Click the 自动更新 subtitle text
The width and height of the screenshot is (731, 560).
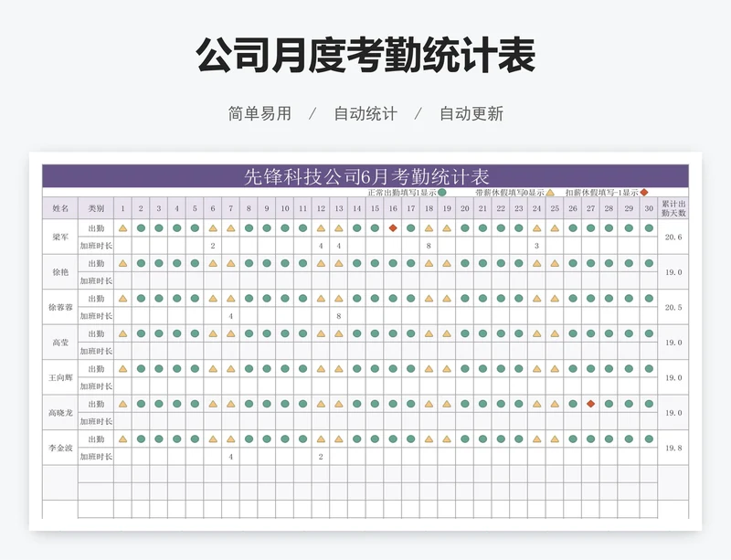click(x=471, y=113)
